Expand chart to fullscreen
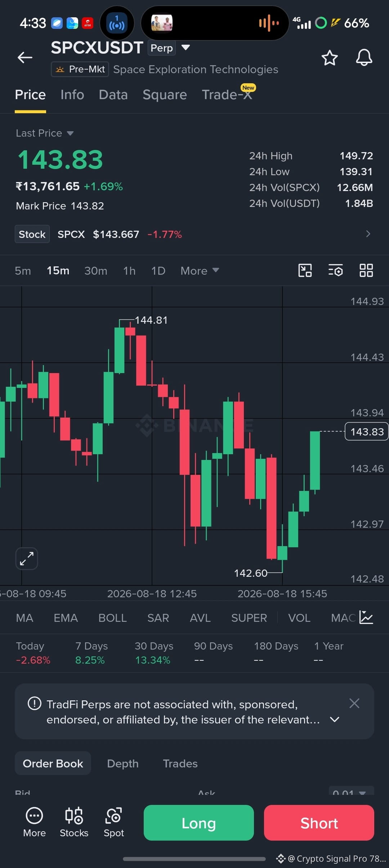The width and height of the screenshot is (389, 868). 27,559
